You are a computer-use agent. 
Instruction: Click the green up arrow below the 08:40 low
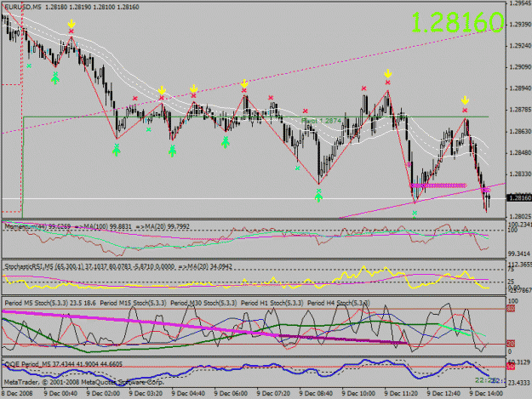[318, 198]
